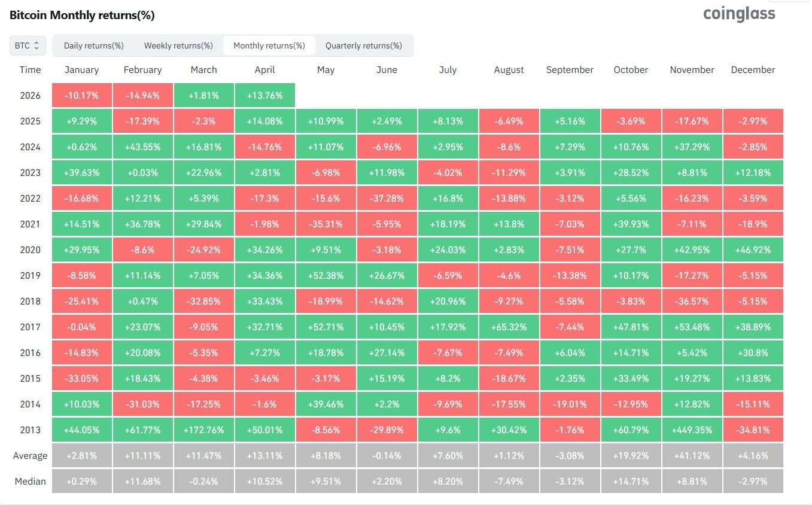Click the Average row January value
812x505 pixels.
pyautogui.click(x=81, y=455)
